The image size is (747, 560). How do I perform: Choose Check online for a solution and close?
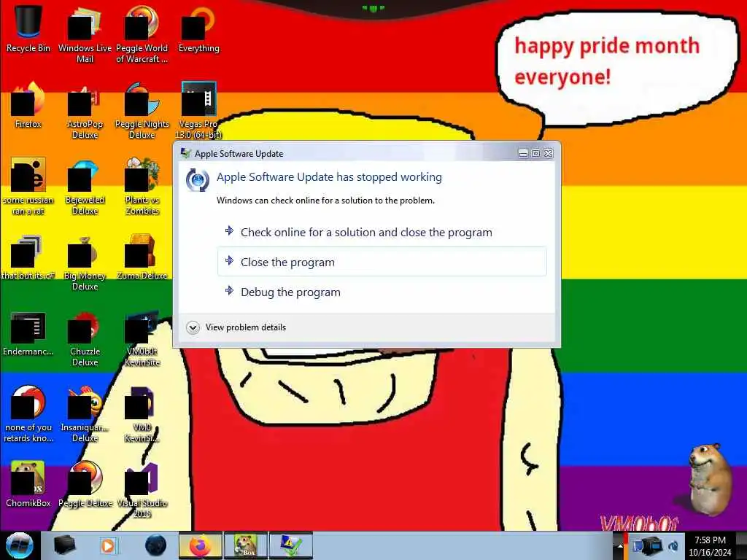click(x=382, y=232)
